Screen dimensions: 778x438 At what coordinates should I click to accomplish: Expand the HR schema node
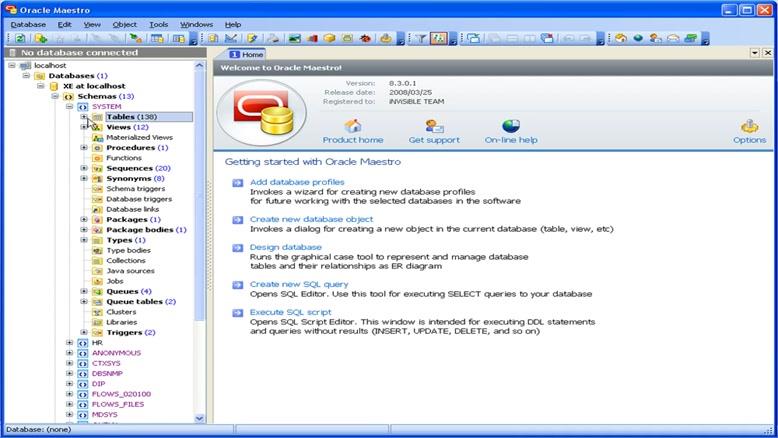(70, 342)
